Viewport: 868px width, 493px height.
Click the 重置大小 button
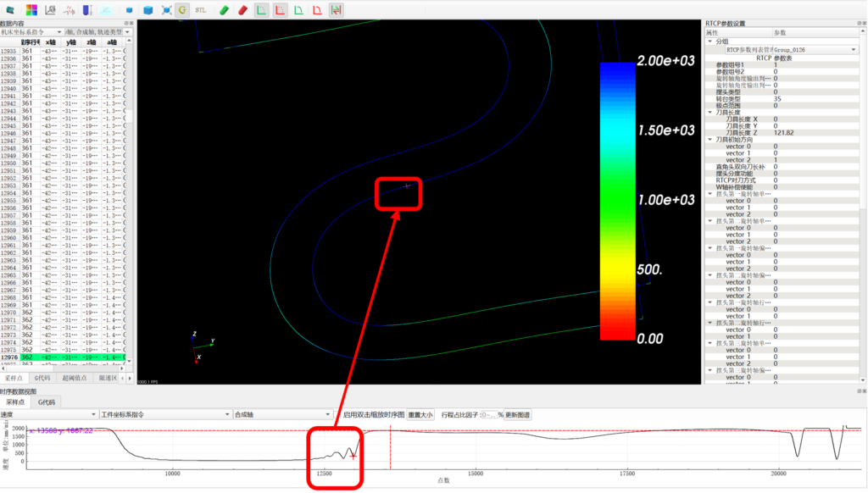pyautogui.click(x=420, y=414)
